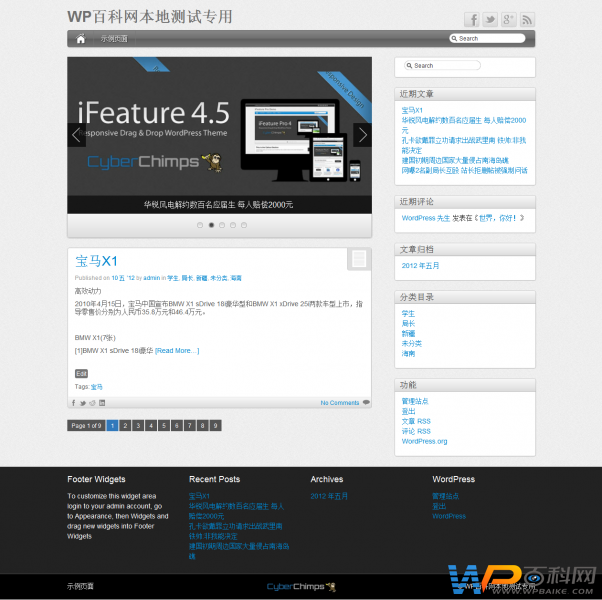Open the Facebook social icon in header
The height and width of the screenshot is (600, 602).
click(x=472, y=20)
